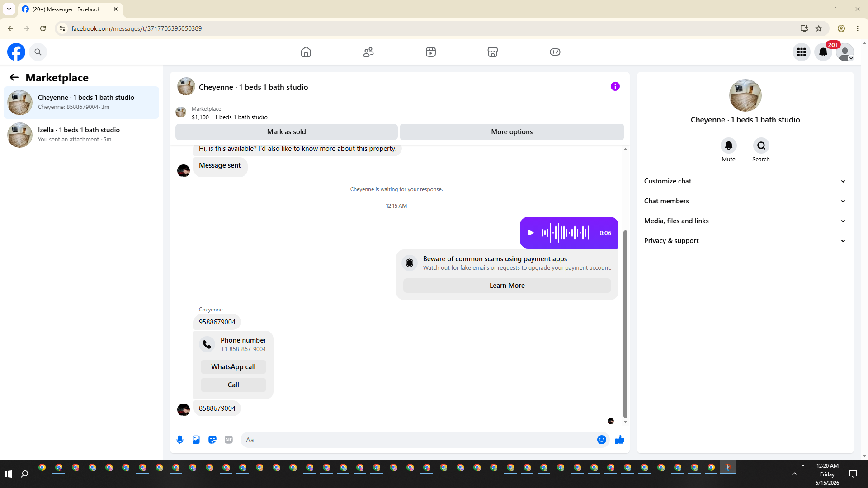Search in conversation magnifier icon

tap(761, 145)
